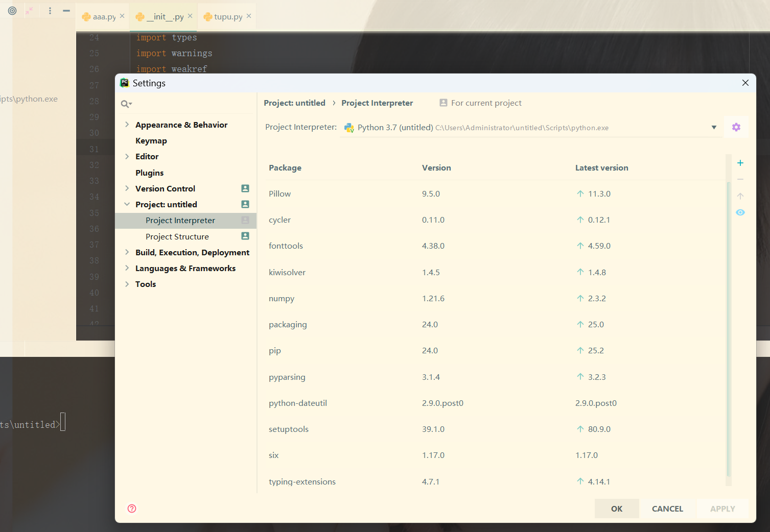
Task: Expand Languages & Frameworks section
Action: pos(127,268)
